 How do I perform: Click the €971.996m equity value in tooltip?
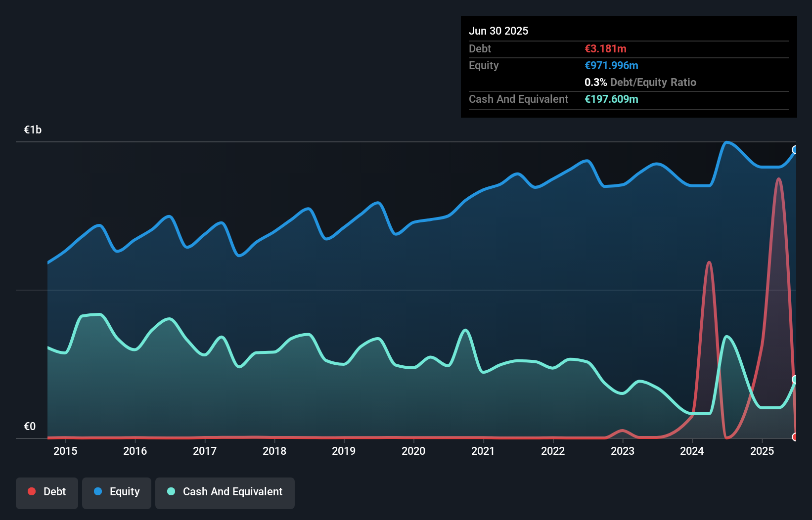tap(612, 66)
